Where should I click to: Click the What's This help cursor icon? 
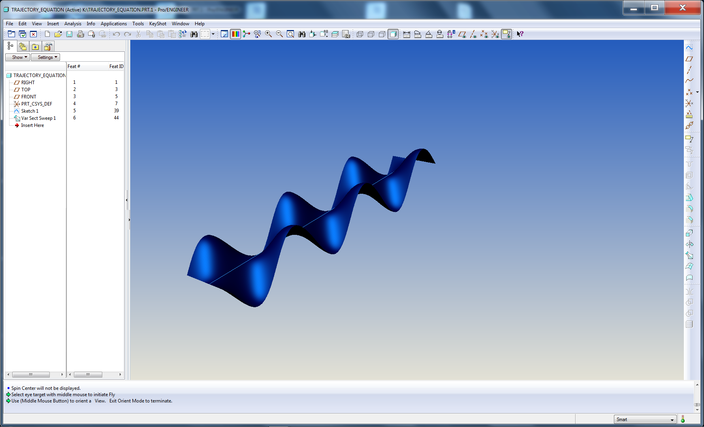[520, 34]
